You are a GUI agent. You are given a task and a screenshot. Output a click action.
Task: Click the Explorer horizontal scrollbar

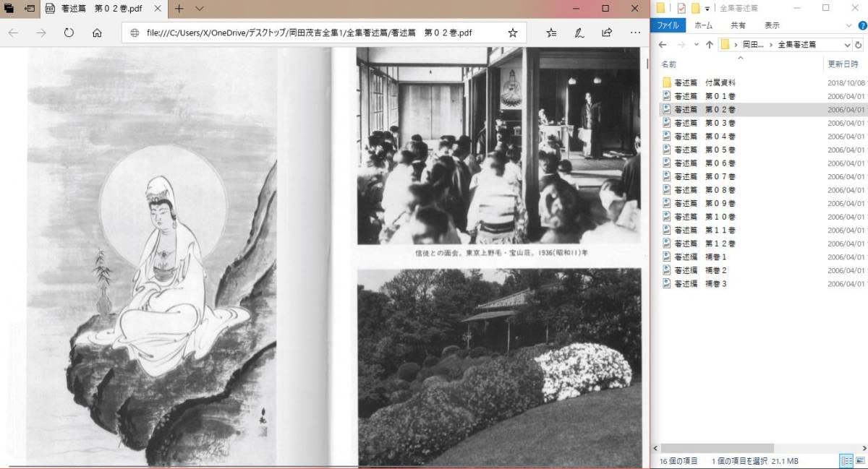718,448
